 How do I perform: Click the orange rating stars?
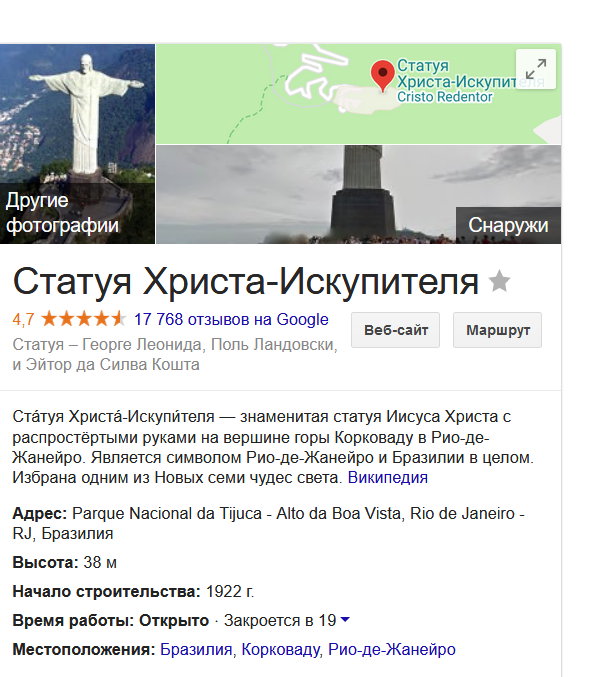click(x=84, y=320)
